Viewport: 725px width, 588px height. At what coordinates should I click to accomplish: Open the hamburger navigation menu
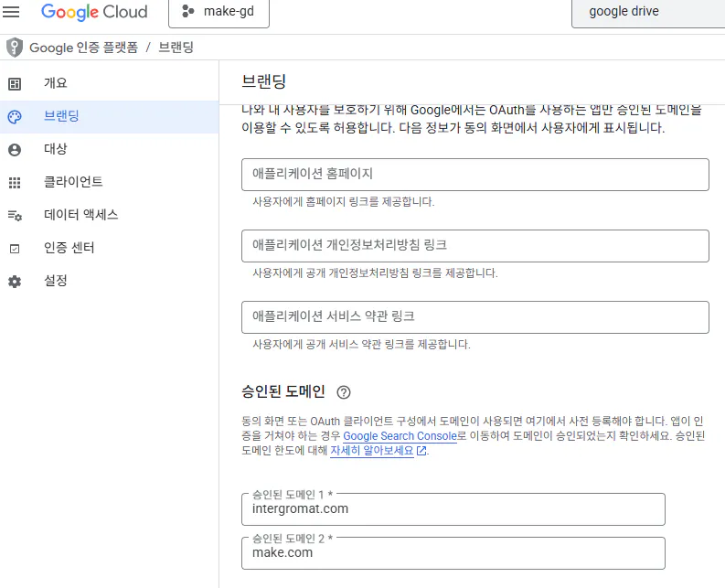point(11,12)
